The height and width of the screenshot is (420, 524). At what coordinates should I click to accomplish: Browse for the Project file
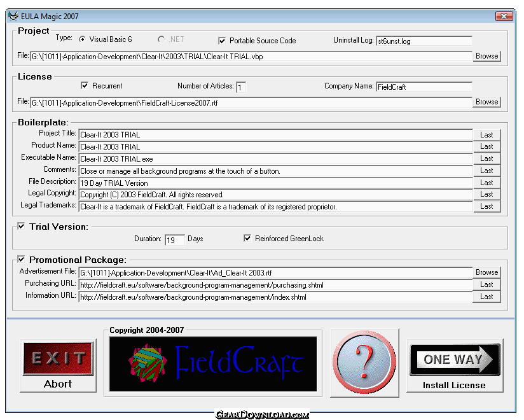[486, 56]
